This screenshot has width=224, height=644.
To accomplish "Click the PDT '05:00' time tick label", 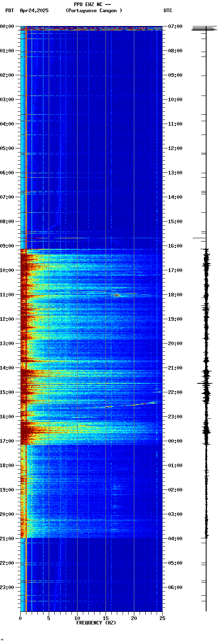I will tap(7, 148).
